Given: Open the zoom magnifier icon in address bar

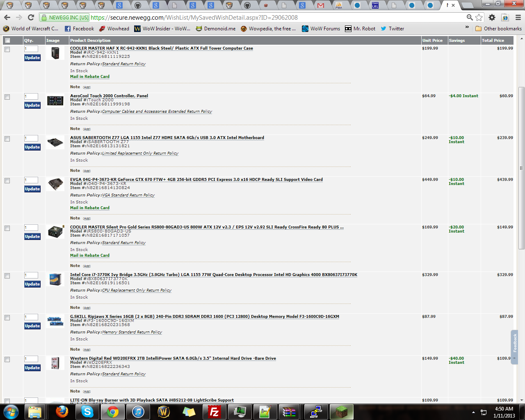Looking at the screenshot, I should click(470, 17).
